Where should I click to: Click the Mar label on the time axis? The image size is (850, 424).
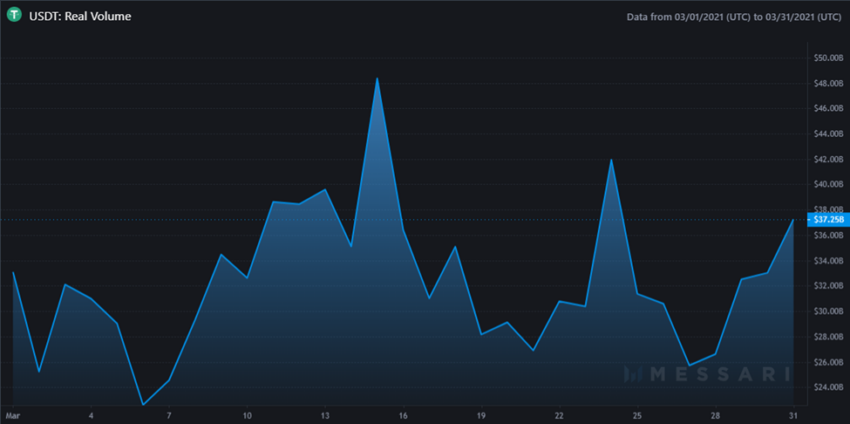click(x=11, y=415)
